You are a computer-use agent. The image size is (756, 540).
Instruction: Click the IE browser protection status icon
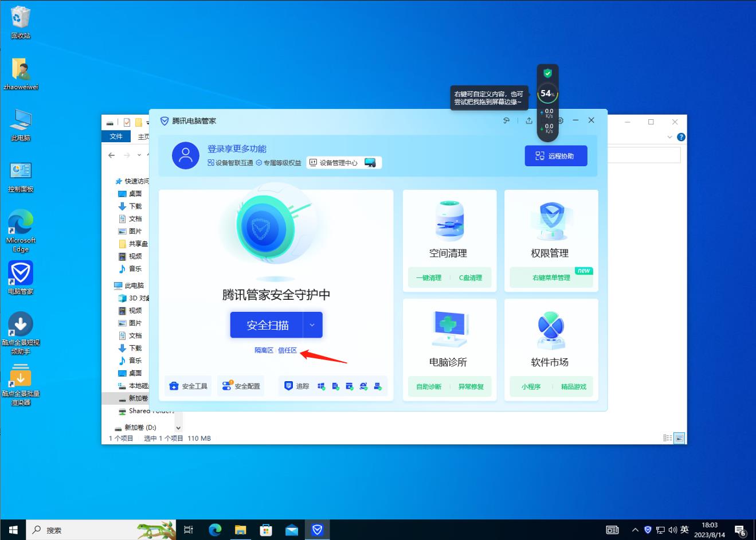(x=363, y=386)
